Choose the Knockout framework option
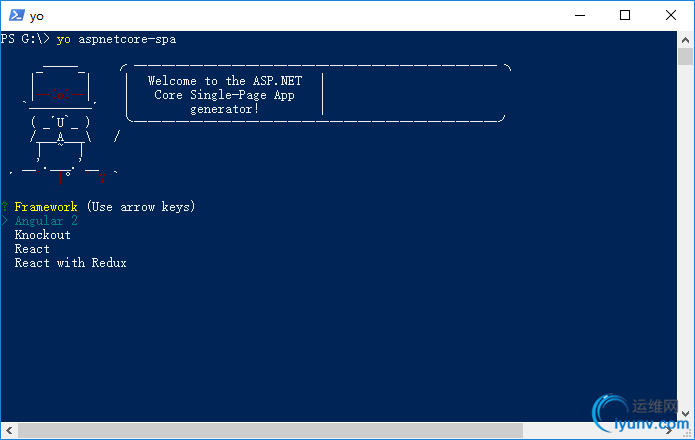Viewport: 695px width, 440px height. click(43, 235)
